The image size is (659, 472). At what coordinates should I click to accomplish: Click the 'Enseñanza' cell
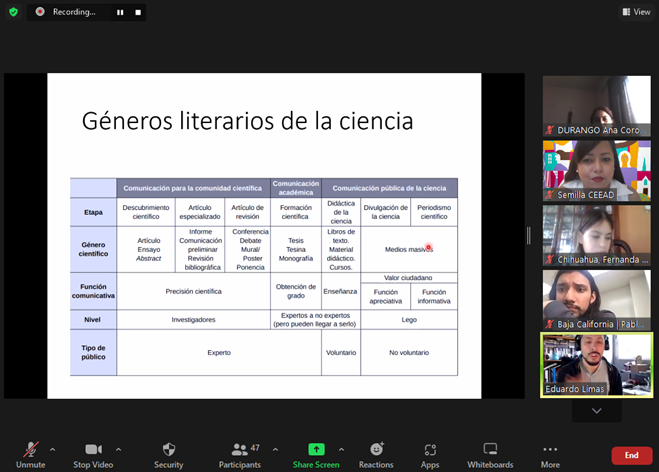(x=340, y=291)
